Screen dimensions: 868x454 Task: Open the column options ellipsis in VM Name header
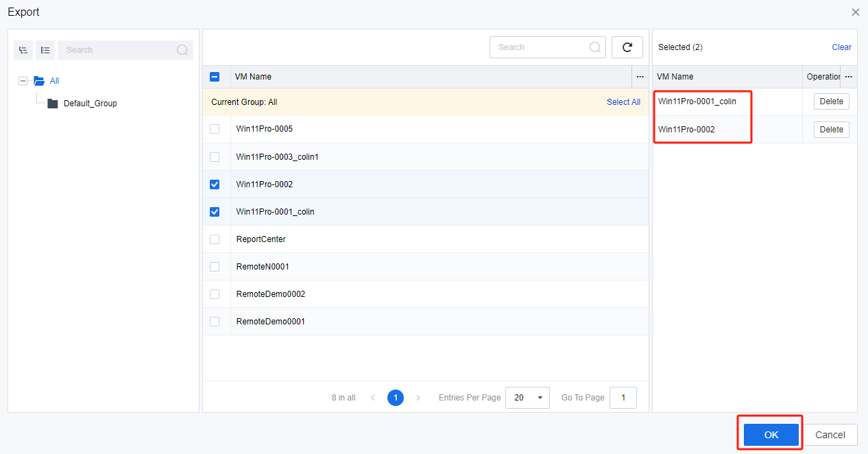[640, 77]
